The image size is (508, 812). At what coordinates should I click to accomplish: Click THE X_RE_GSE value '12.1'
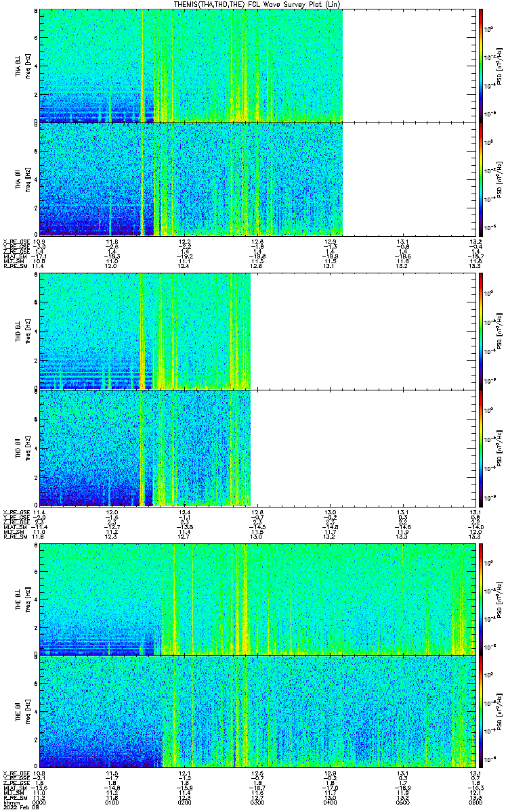[x=184, y=773]
